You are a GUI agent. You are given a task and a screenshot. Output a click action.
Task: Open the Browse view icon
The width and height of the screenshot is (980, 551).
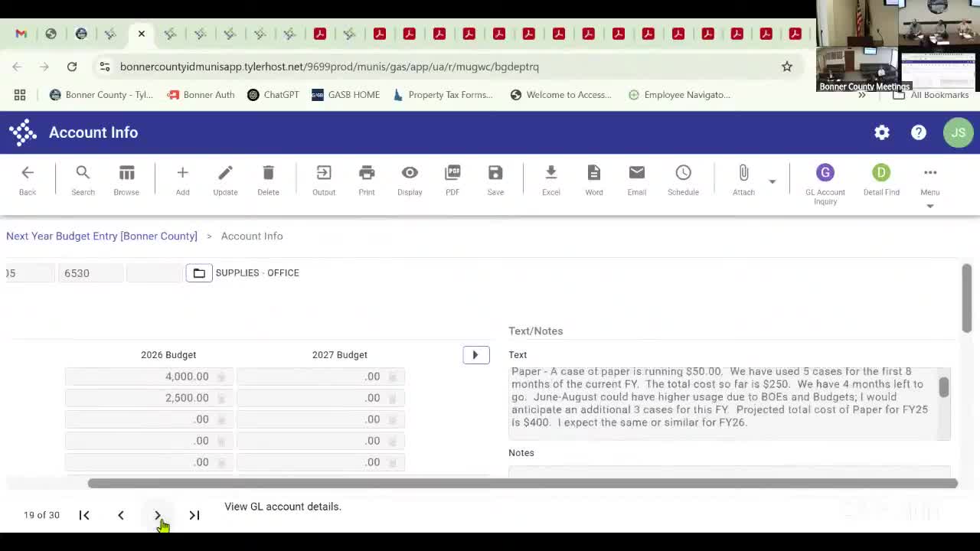point(126,180)
